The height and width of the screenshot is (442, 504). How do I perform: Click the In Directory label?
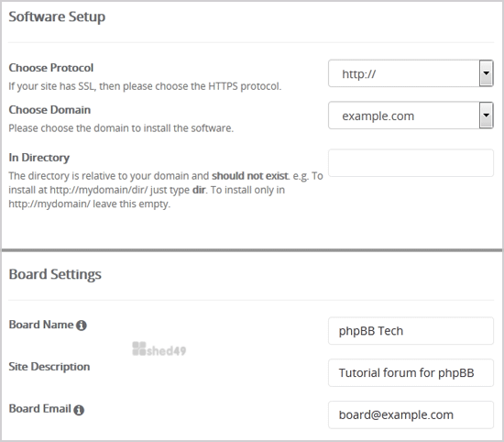[39, 158]
